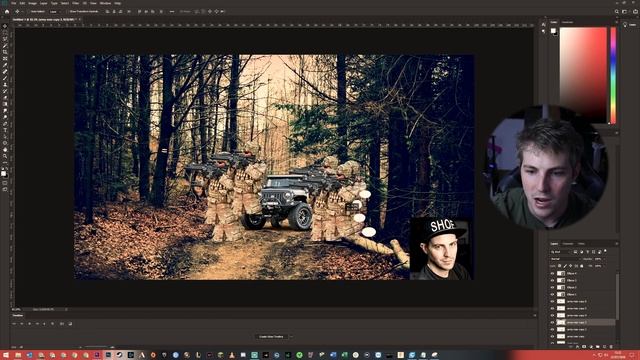This screenshot has height=360, width=640.
Task: Open the layer filter Kind dropdown
Action: pos(560,252)
